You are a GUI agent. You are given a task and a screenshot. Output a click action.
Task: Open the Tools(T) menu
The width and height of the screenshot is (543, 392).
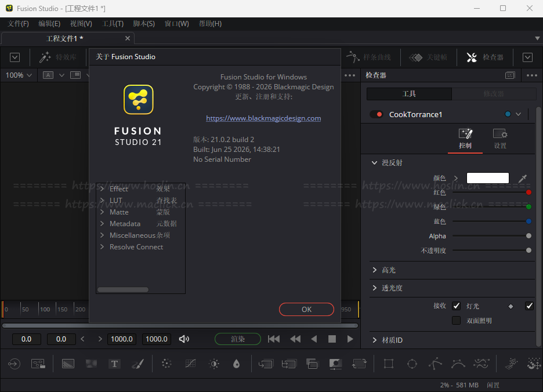tap(113, 24)
